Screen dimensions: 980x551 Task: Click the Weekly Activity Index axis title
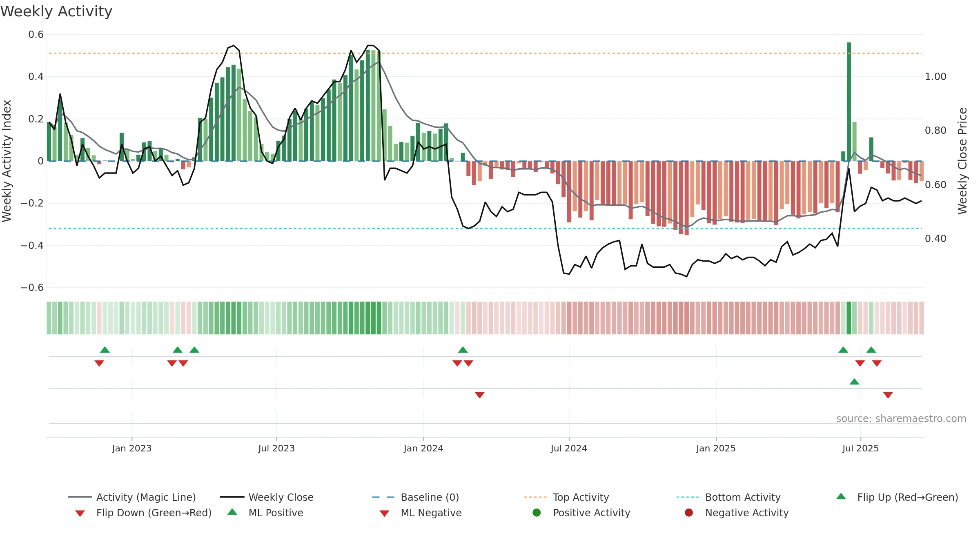(7, 161)
